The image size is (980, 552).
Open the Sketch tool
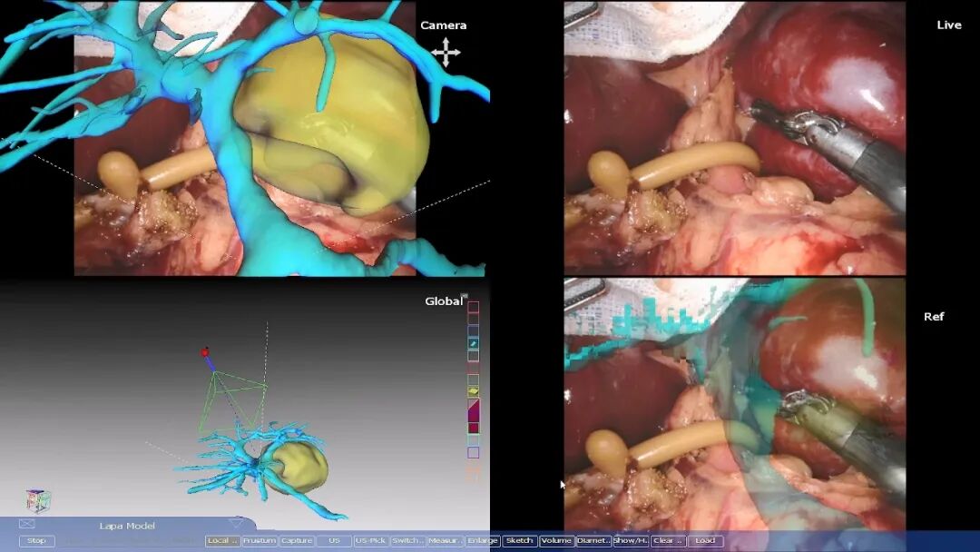(x=519, y=541)
